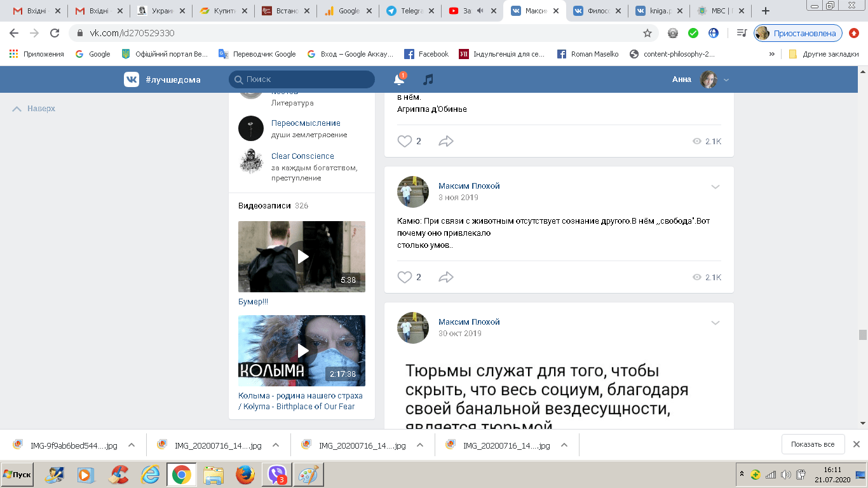Open Viber in the taskbar

click(277, 475)
